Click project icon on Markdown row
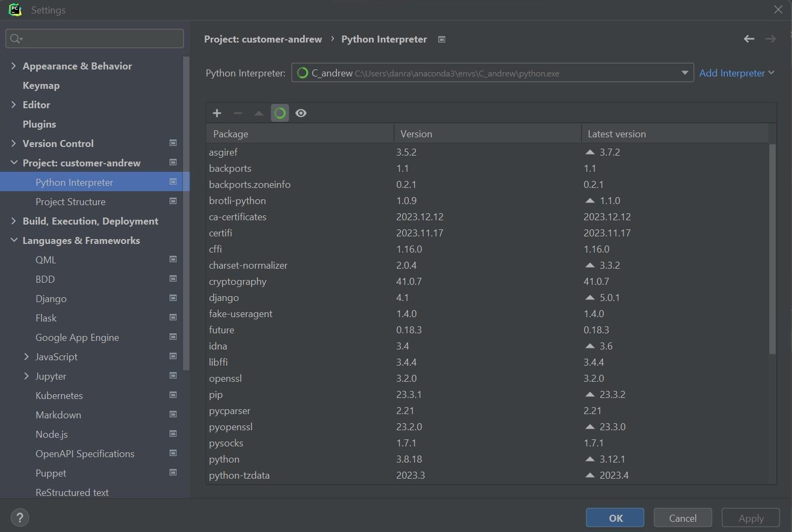792x532 pixels. (173, 414)
